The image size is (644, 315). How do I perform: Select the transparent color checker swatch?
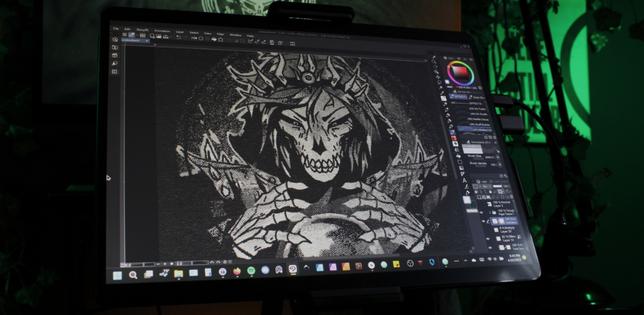coord(472,211)
